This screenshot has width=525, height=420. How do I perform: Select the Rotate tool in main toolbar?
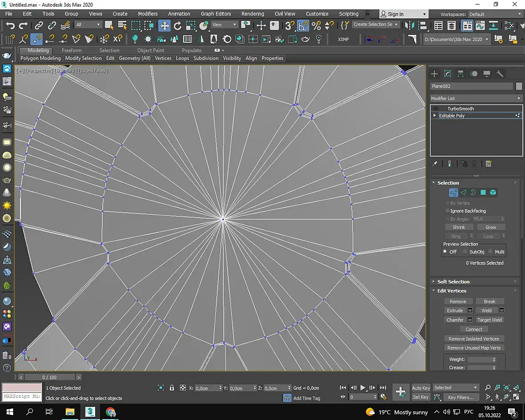coord(178,25)
